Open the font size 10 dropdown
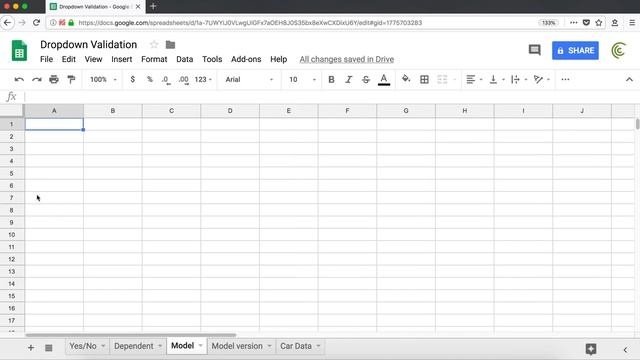This screenshot has height=360, width=640. [x=302, y=80]
